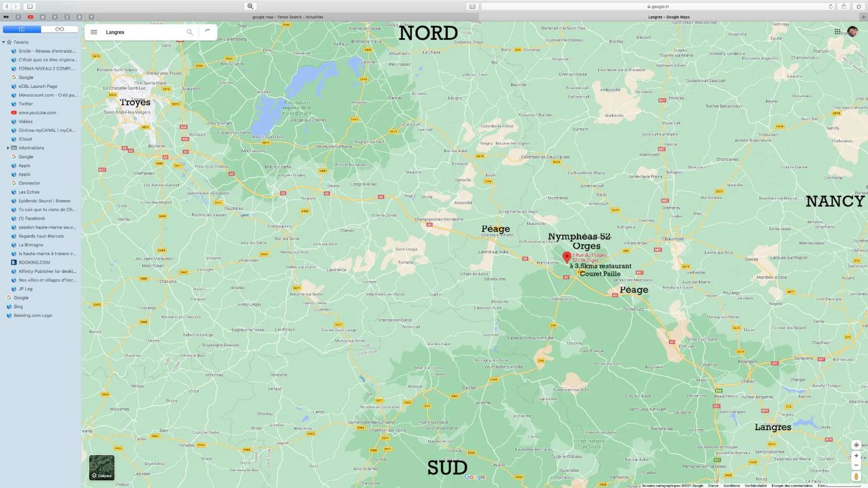The image size is (868, 488).
Task: Click the Conditions link at bottom
Action: [x=731, y=486]
